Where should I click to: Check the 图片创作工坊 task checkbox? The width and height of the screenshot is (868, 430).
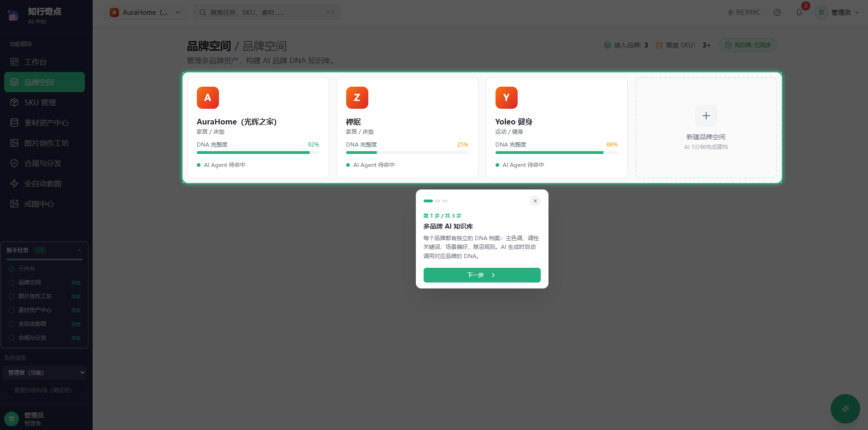(x=12, y=296)
